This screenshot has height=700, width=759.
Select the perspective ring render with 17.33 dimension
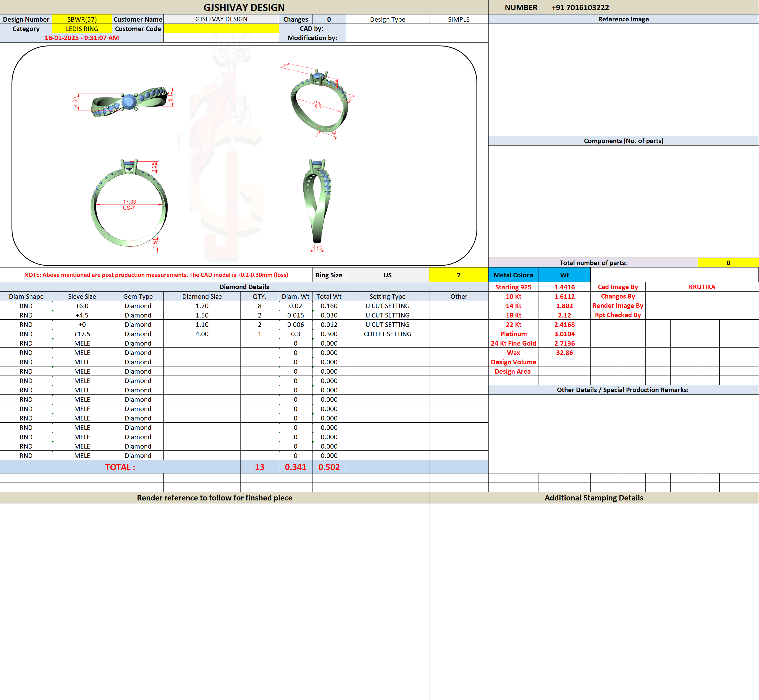coord(318,101)
